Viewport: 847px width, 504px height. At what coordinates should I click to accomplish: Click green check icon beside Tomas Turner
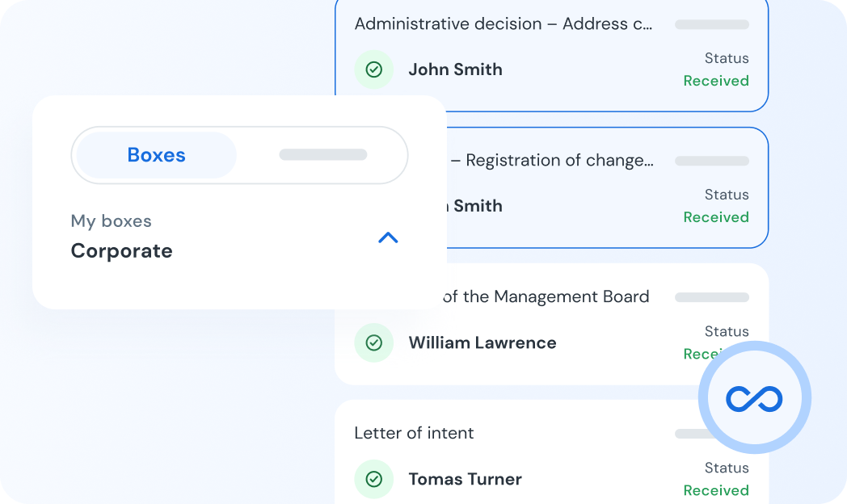(x=373, y=479)
